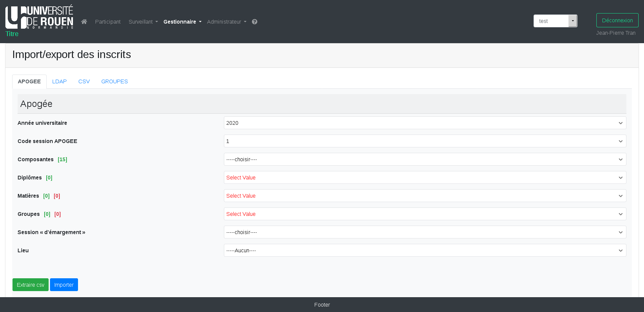Open the Code session APOGEE select
Viewport: 644px width, 312px height.
(424, 141)
